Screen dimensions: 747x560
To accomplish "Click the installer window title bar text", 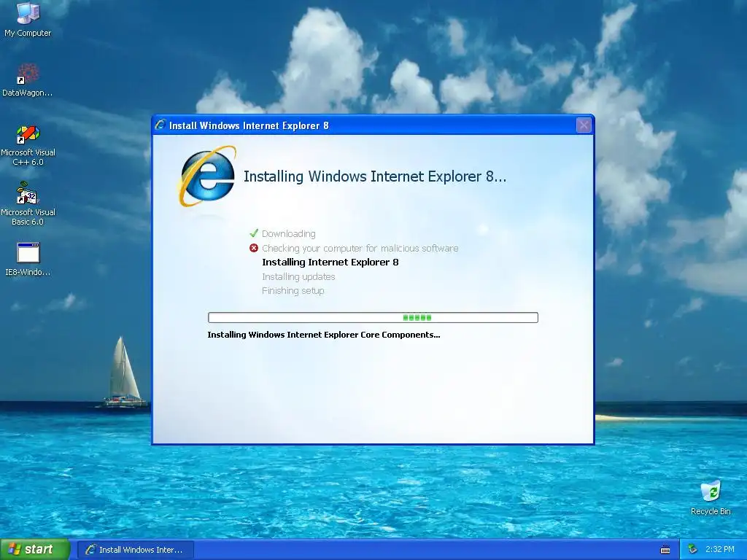I will click(249, 125).
